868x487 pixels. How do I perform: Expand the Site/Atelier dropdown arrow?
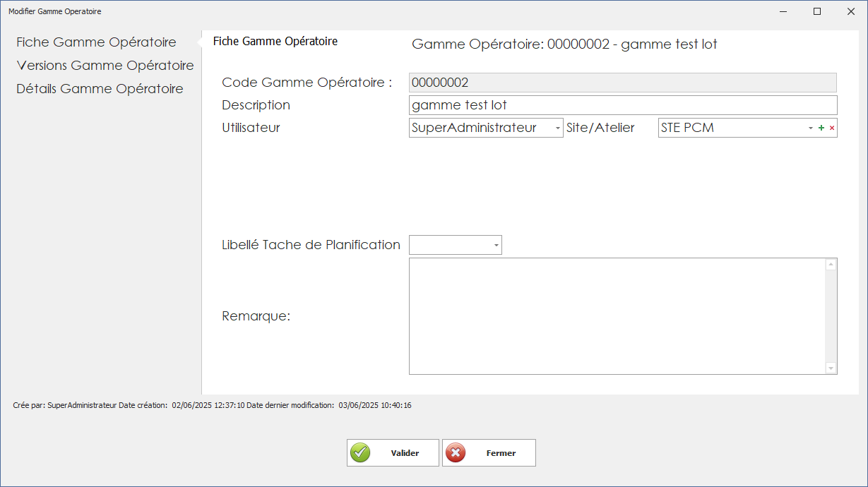810,128
